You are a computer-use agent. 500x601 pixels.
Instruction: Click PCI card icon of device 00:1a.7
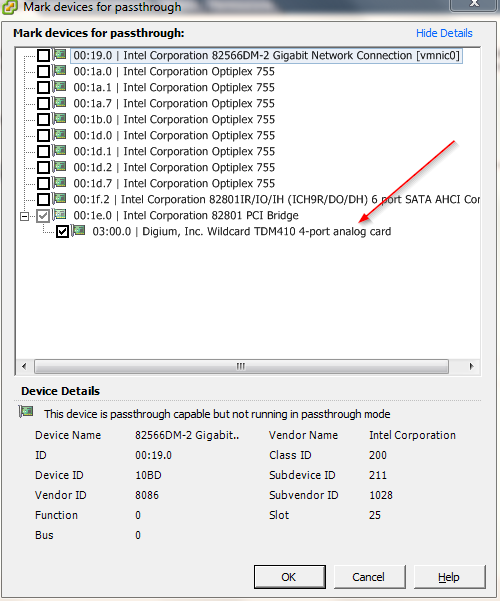click(x=59, y=102)
